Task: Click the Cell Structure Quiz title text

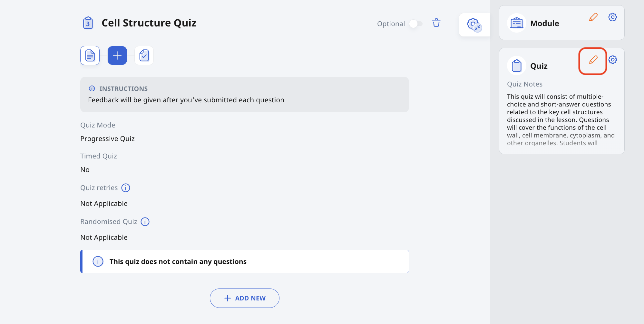Action: (149, 23)
